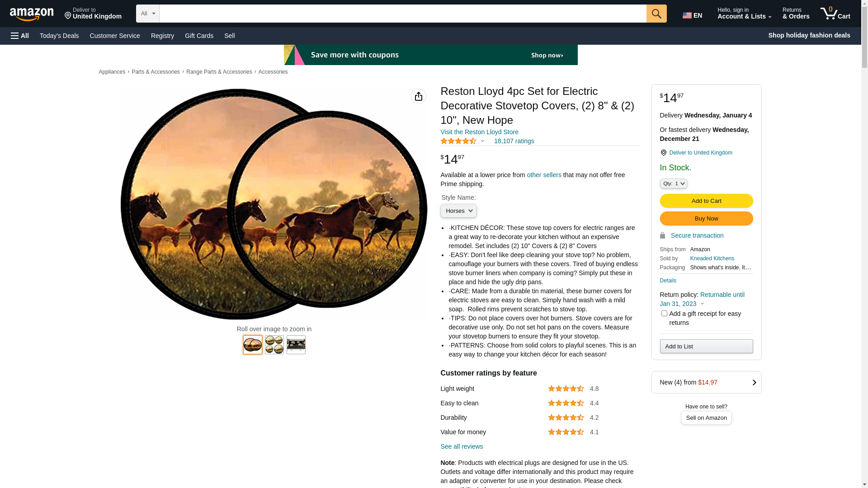
Task: Click the Add to Cart button
Action: pos(706,201)
